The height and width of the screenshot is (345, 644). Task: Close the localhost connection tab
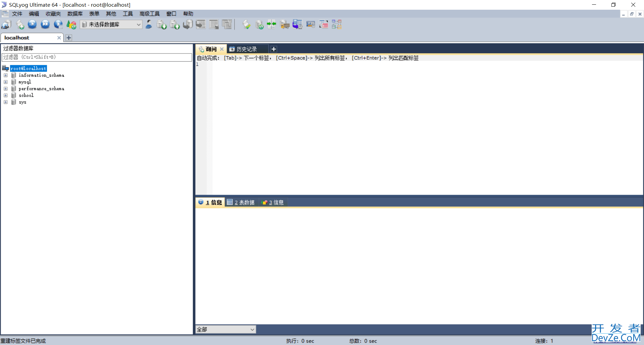click(x=59, y=38)
